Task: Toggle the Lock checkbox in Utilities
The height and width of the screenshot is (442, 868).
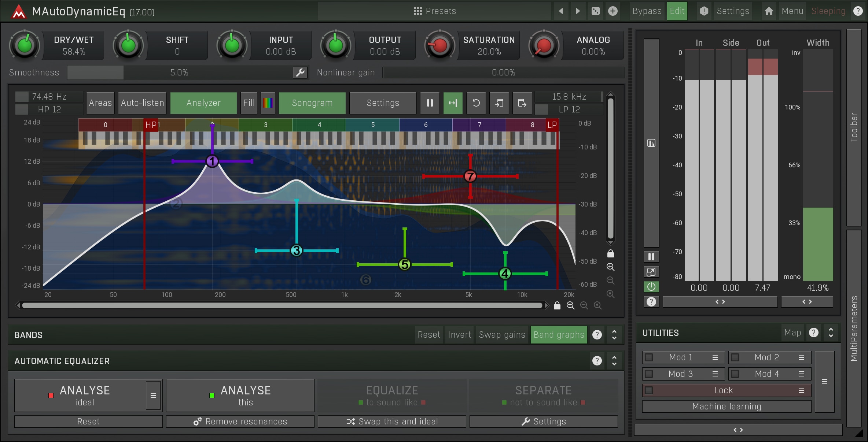Action: click(x=649, y=390)
